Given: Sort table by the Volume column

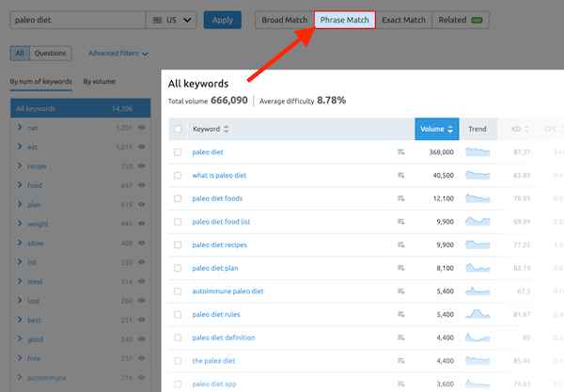Looking at the screenshot, I should pos(436,129).
